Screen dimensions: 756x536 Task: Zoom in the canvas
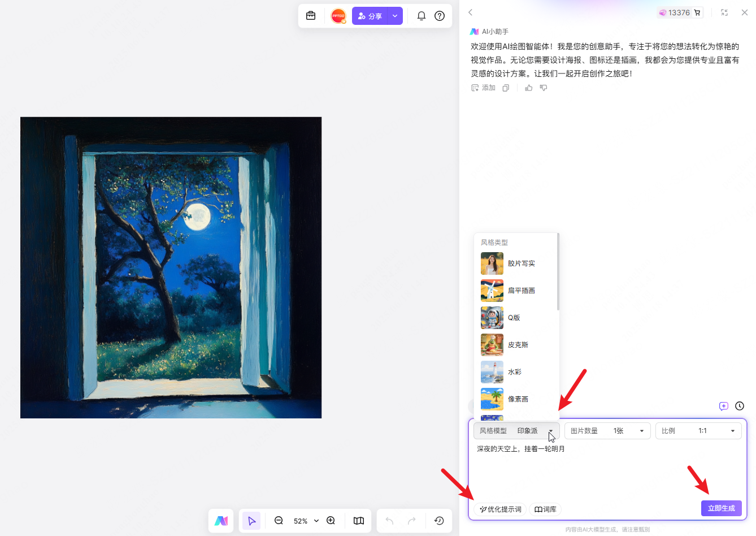point(331,521)
